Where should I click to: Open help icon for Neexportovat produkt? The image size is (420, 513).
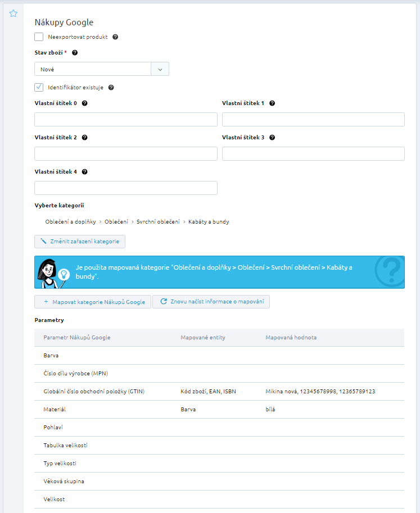[115, 37]
